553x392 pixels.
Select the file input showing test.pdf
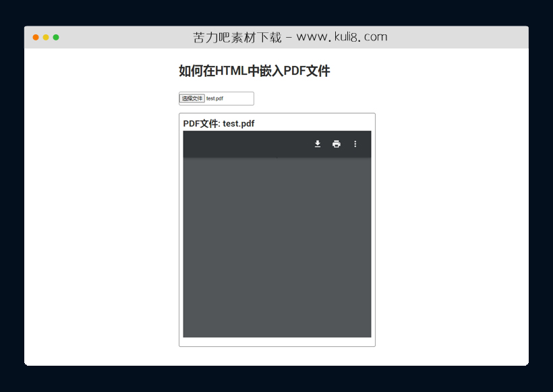[x=216, y=98]
